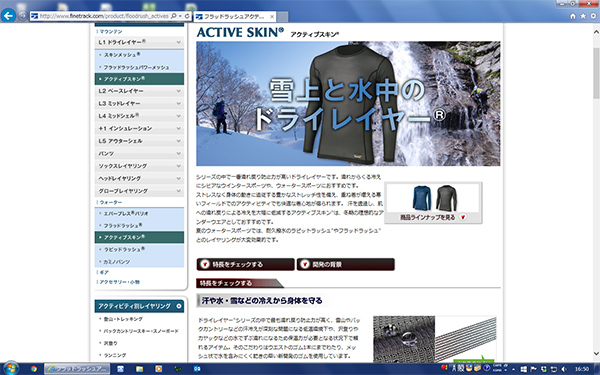Open エバーブレス パリオ sidebar item
Screen dimensions: 600x375
pos(126,214)
